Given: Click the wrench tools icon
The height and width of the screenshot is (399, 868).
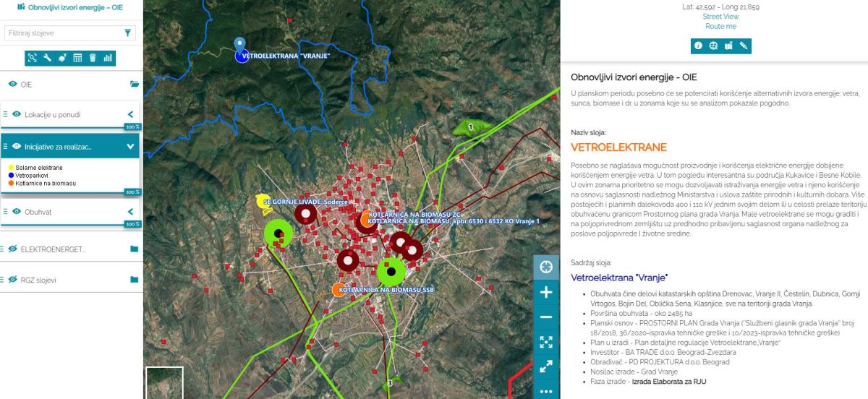Looking at the screenshot, I should click(47, 58).
